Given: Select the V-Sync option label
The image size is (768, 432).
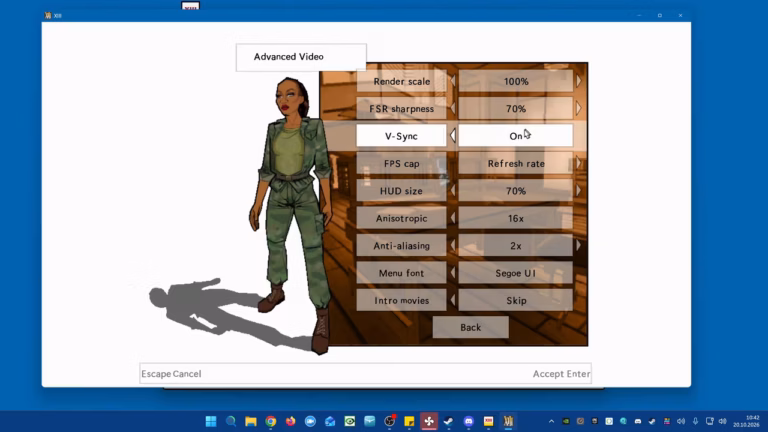Looking at the screenshot, I should tap(402, 136).
